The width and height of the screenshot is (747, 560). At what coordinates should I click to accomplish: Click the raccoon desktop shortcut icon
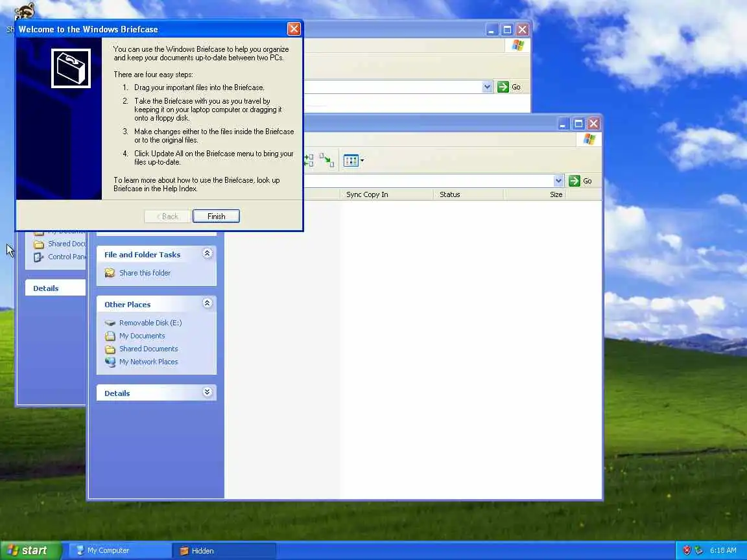[x=24, y=10]
